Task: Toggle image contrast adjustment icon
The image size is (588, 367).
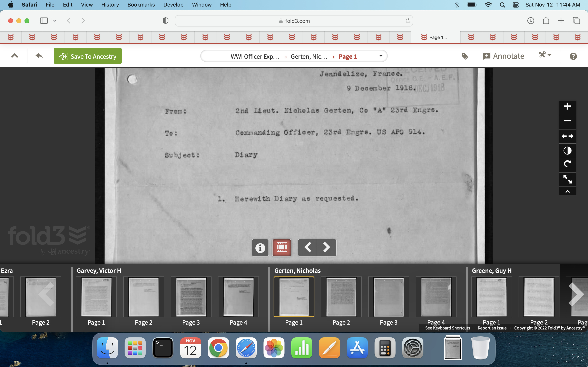Action: [567, 150]
